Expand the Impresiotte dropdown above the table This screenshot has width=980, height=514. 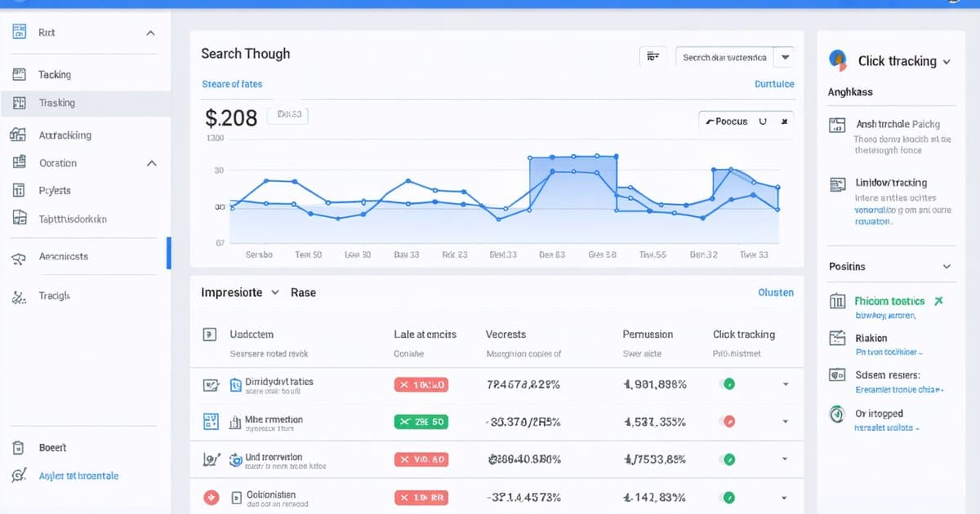coord(275,291)
